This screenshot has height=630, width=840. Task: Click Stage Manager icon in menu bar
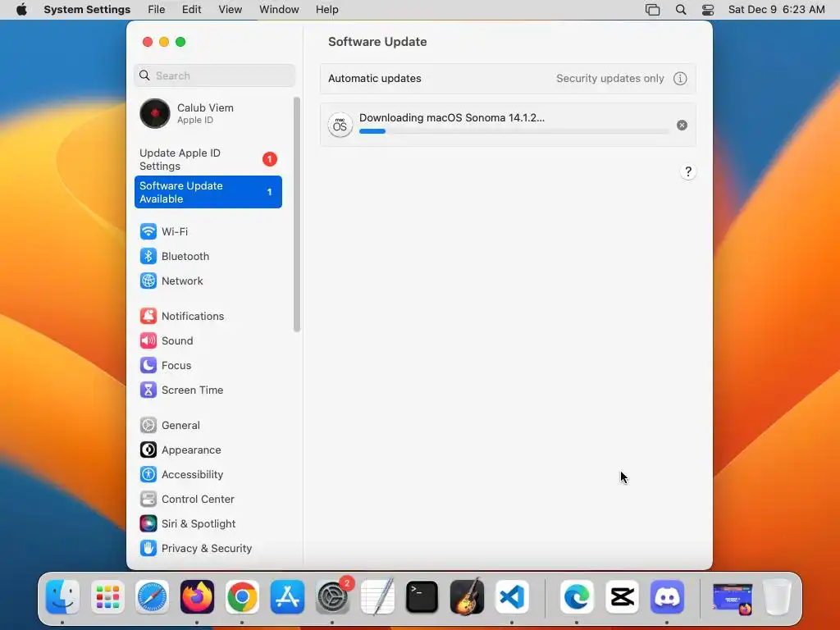(652, 10)
